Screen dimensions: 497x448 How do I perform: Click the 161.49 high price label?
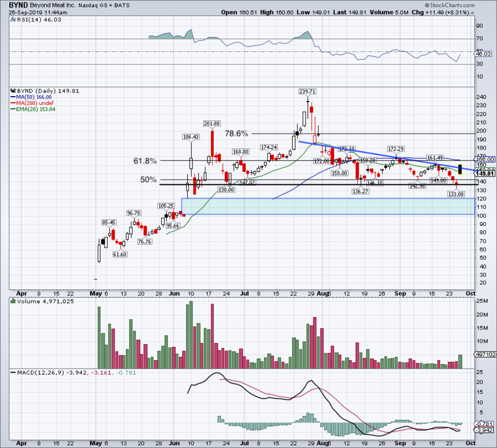pyautogui.click(x=435, y=158)
